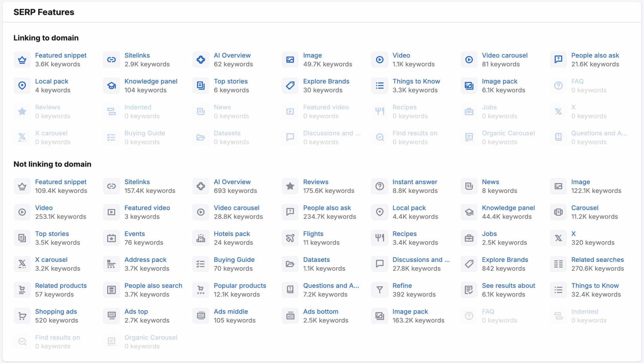644x363 pixels.
Task: Click the map pin icon for Local pack 4 keywords
Action: [x=22, y=86]
